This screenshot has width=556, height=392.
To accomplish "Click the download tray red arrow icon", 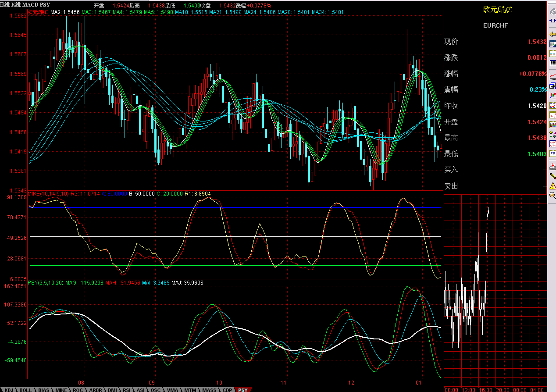I will click(553, 166).
